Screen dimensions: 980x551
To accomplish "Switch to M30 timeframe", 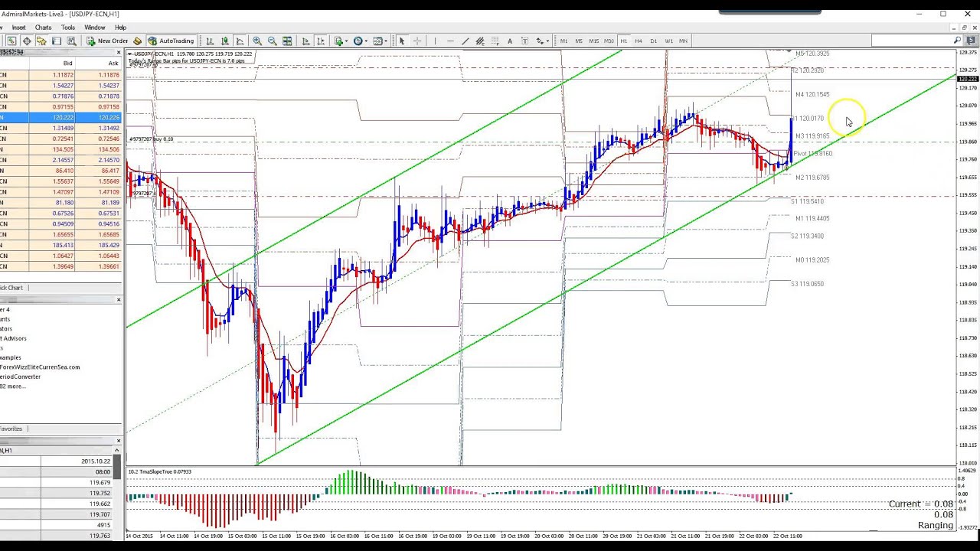I will point(609,41).
